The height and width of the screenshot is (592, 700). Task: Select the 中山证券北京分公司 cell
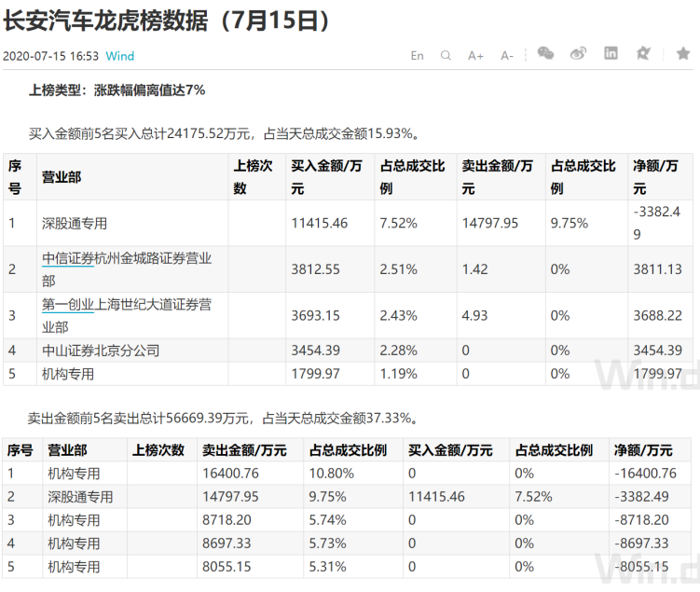coord(101,351)
